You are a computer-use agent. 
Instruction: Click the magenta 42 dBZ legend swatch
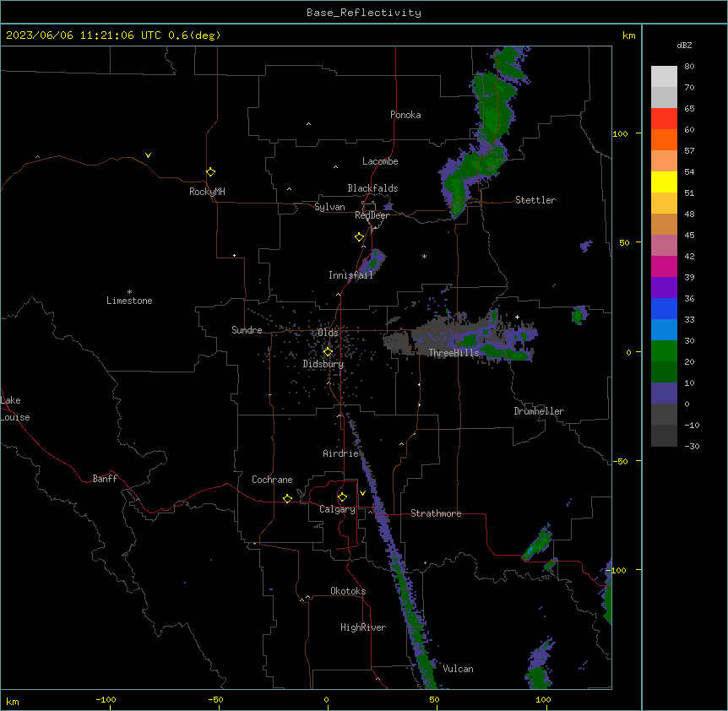[x=664, y=266]
